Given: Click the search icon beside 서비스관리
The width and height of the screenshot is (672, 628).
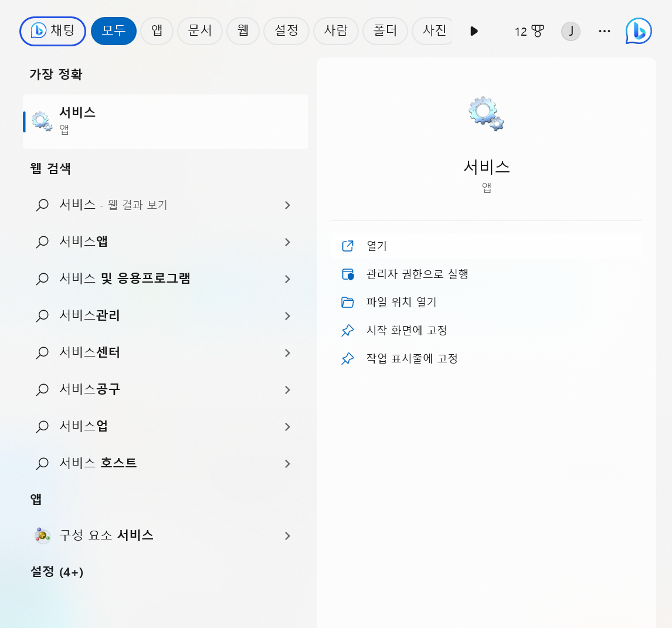Looking at the screenshot, I should 42,315.
